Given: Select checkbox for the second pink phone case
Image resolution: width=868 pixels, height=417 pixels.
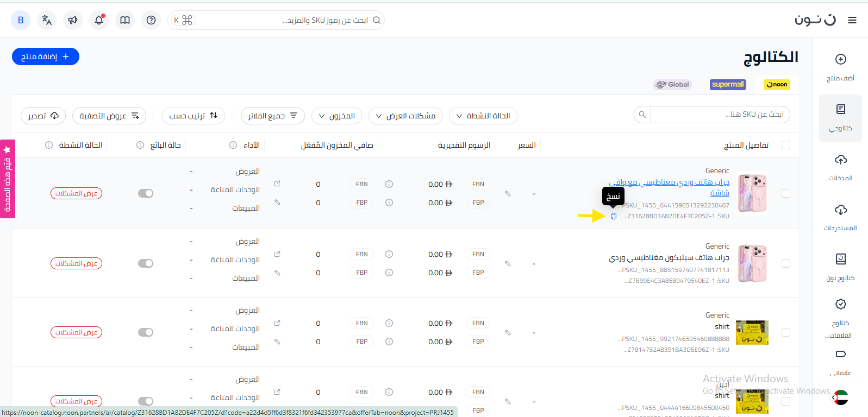Looking at the screenshot, I should point(785,263).
